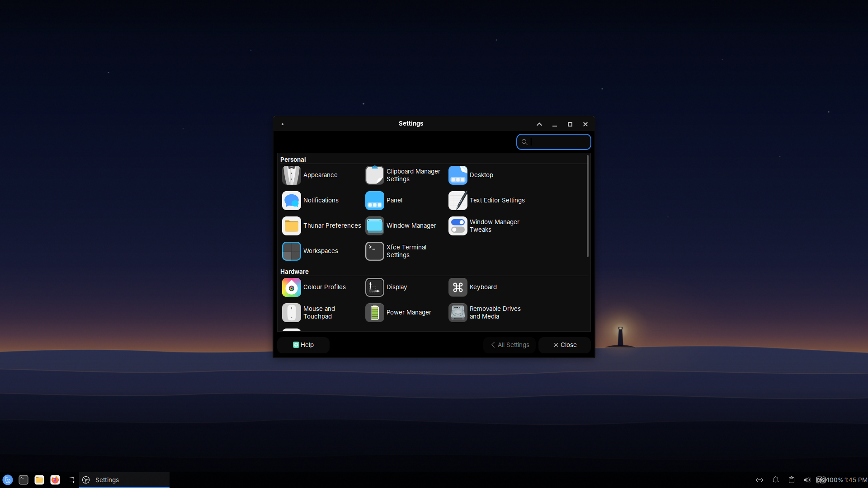Open Text Editor Settings icon
Image resolution: width=868 pixels, height=488 pixels.
458,201
